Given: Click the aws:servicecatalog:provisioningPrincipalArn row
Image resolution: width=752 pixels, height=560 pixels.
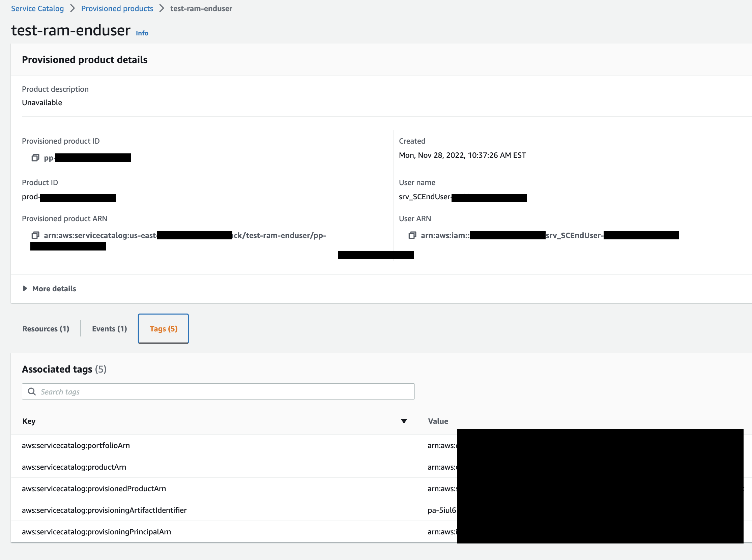Looking at the screenshot, I should coord(97,532).
